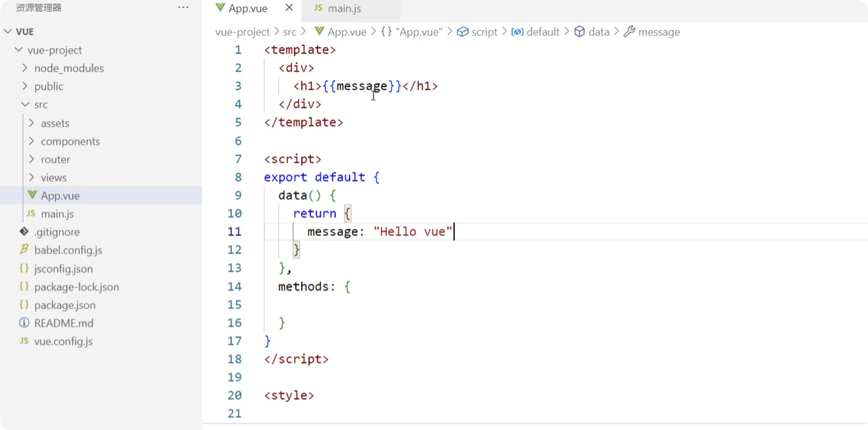Select App.vue file in the breadcrumb
Viewport: 868px width, 430px height.
(x=347, y=32)
